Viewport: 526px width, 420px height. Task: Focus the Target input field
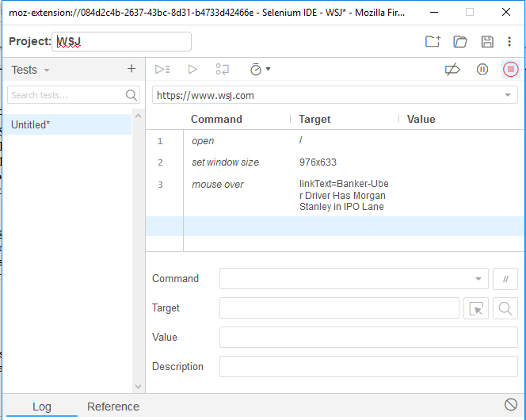[x=339, y=308]
